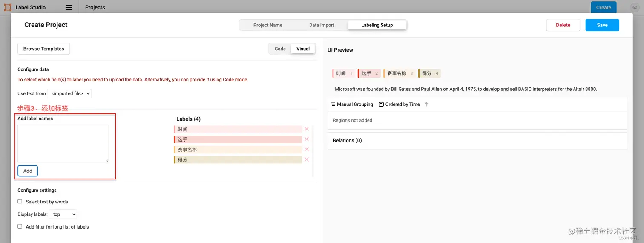Toggle sort direction arrow next to Ordered by Time
The width and height of the screenshot is (644, 243).
426,104
